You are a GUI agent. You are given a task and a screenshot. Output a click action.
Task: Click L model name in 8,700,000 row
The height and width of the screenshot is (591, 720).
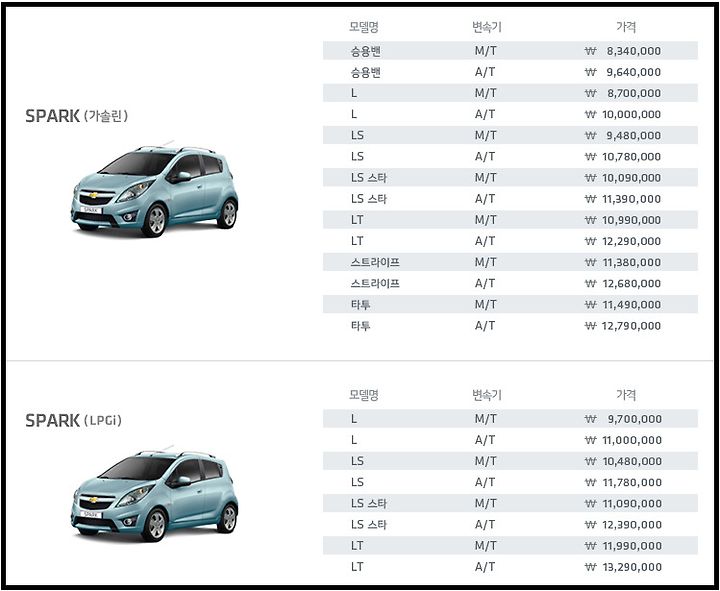coord(354,93)
